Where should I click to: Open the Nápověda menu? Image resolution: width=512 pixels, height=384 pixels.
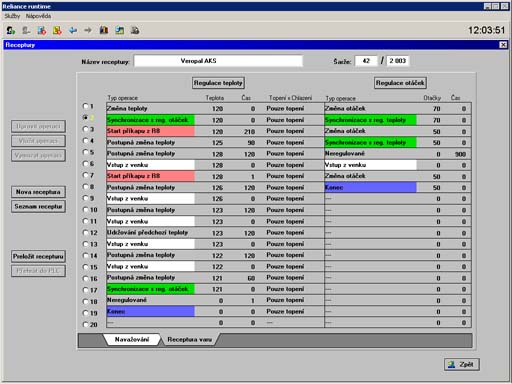click(38, 16)
